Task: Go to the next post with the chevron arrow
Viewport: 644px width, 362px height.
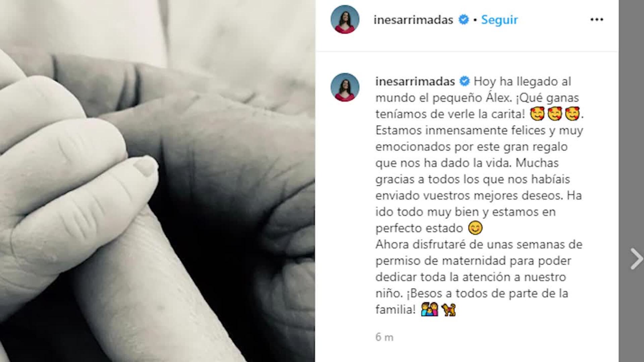Action: (636, 259)
